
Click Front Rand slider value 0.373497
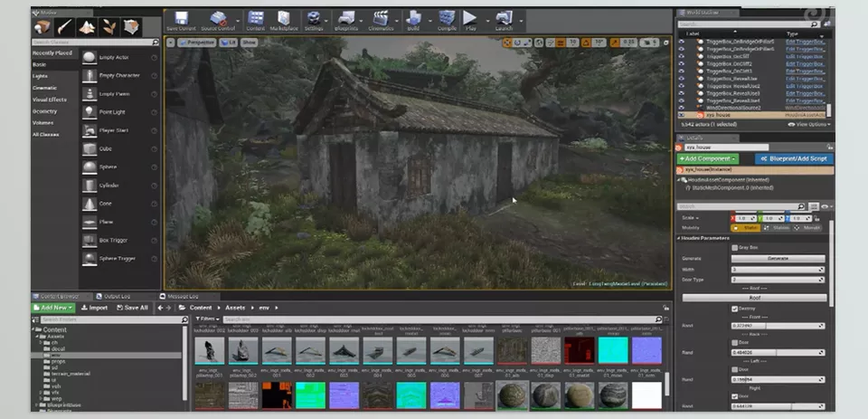[778, 326]
